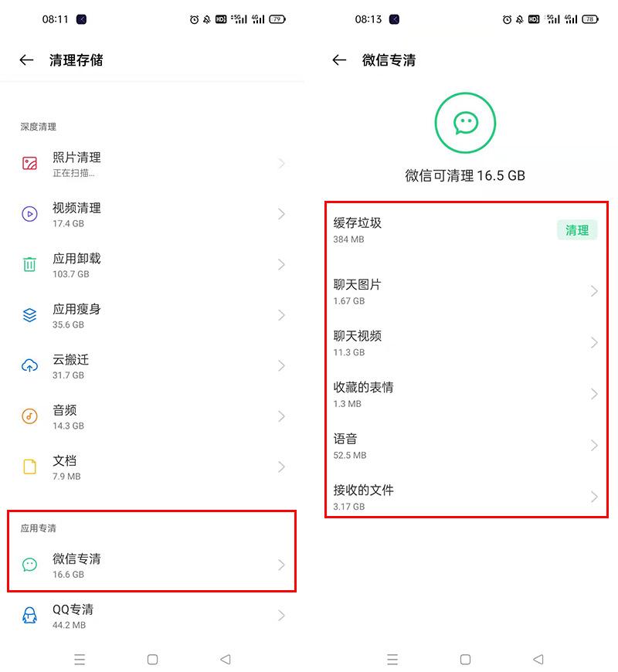Viewport: 618px width, 672px height.
Task: Expand the chat videos (聊天视频) arrow
Action: pos(594,343)
